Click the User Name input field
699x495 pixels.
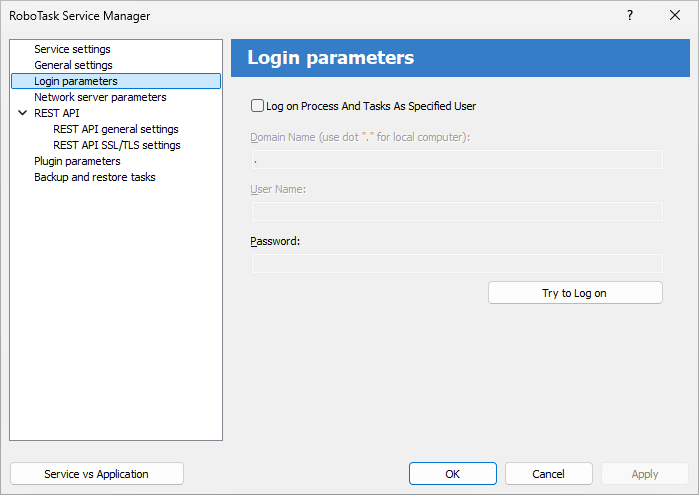457,211
